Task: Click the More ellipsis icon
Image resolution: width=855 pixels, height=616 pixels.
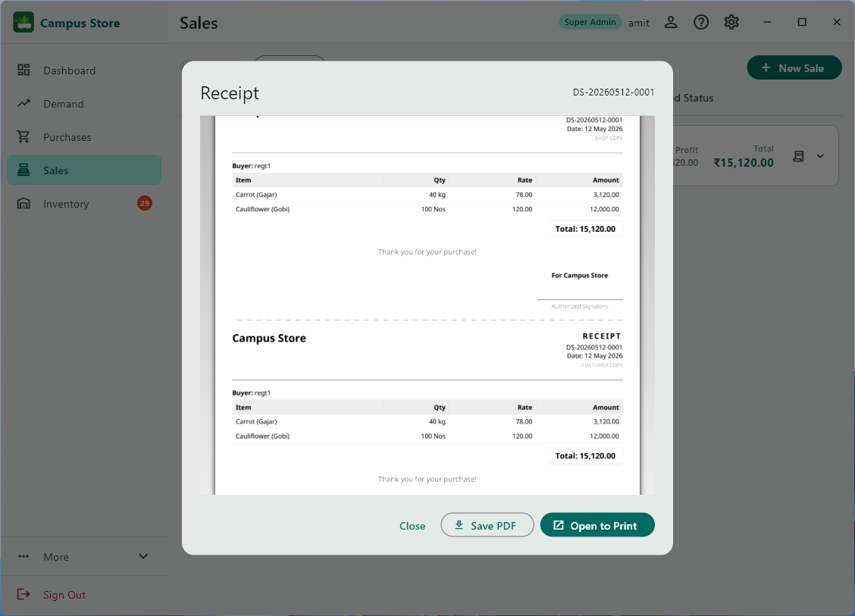Action: (23, 557)
